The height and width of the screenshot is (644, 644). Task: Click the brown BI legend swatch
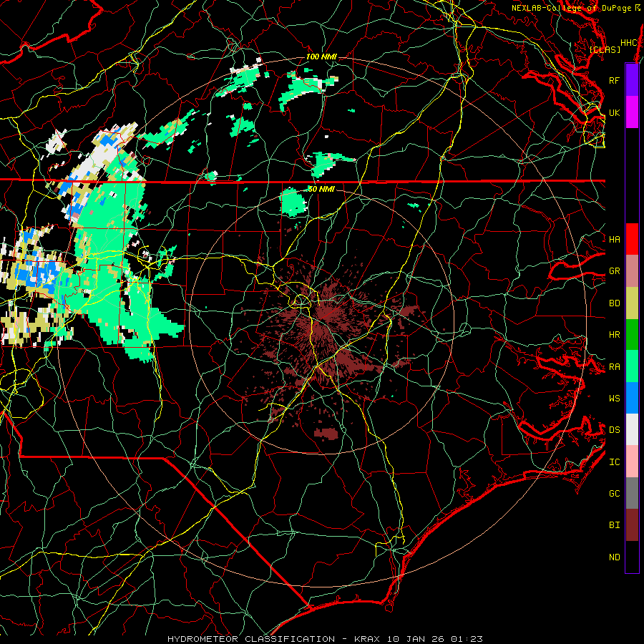632,525
